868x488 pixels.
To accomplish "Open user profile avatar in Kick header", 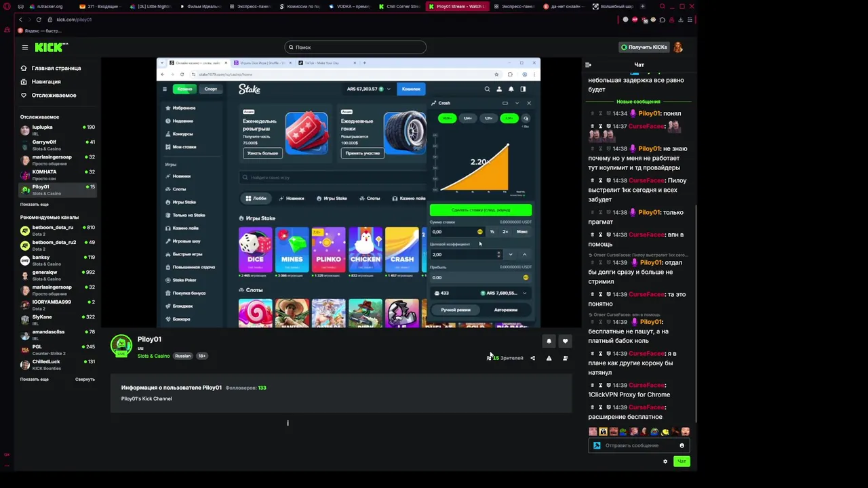I will point(677,47).
